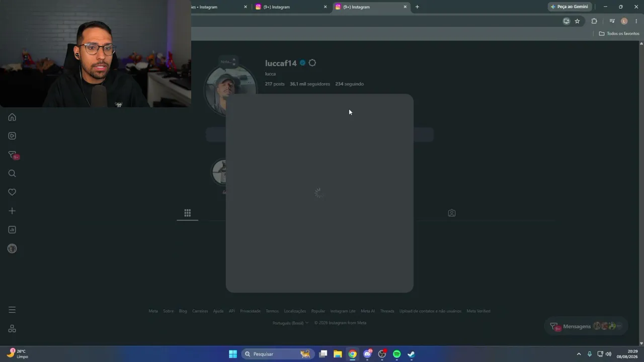Open the Popular footer link
This screenshot has width=644, height=362.
coord(318,311)
